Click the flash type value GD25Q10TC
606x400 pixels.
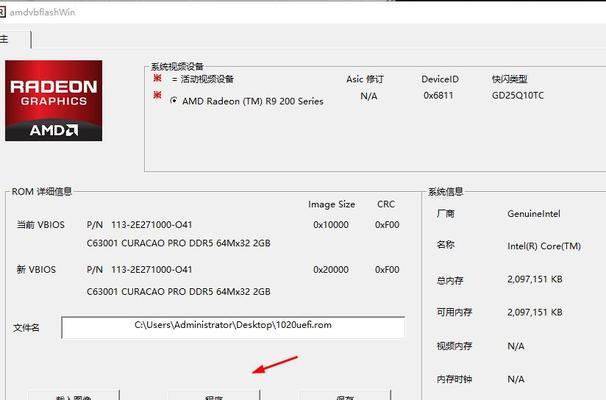click(517, 95)
